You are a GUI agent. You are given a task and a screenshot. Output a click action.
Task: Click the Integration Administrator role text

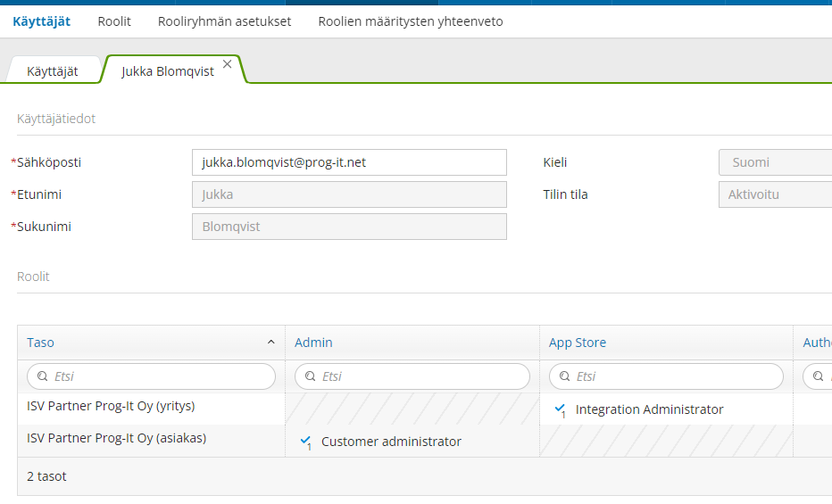point(650,409)
